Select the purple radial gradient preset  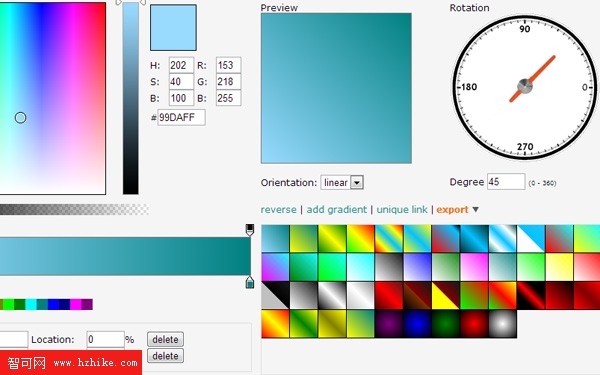389,324
